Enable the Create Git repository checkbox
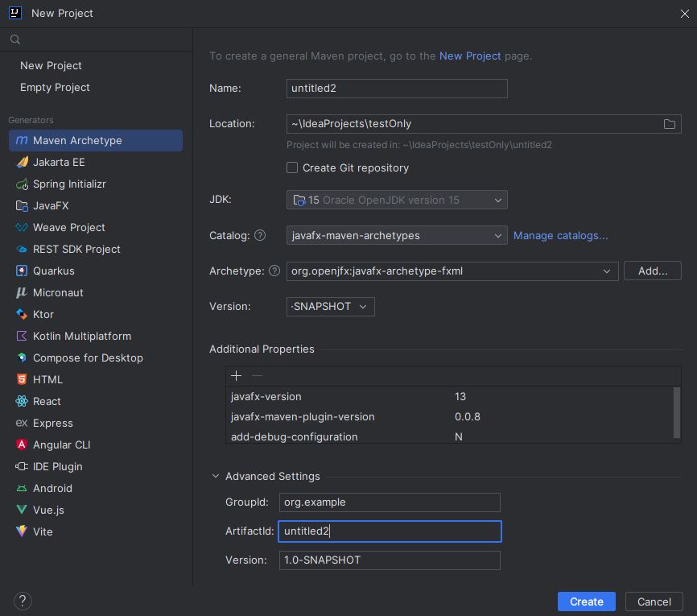 pyautogui.click(x=292, y=167)
